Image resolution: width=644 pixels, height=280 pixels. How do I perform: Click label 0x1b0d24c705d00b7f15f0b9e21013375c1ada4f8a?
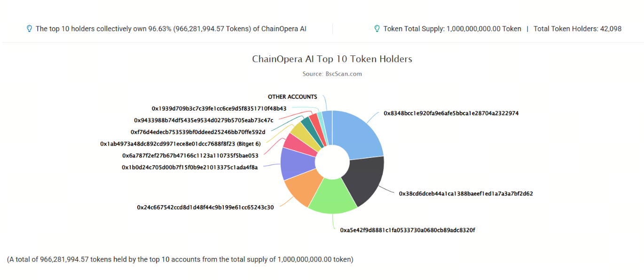pyautogui.click(x=190, y=167)
